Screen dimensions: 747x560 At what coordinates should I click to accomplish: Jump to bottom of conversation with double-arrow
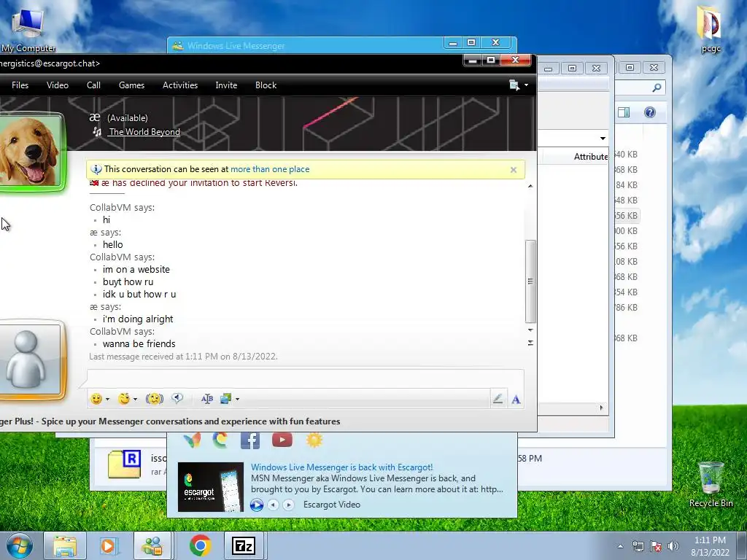(x=530, y=343)
